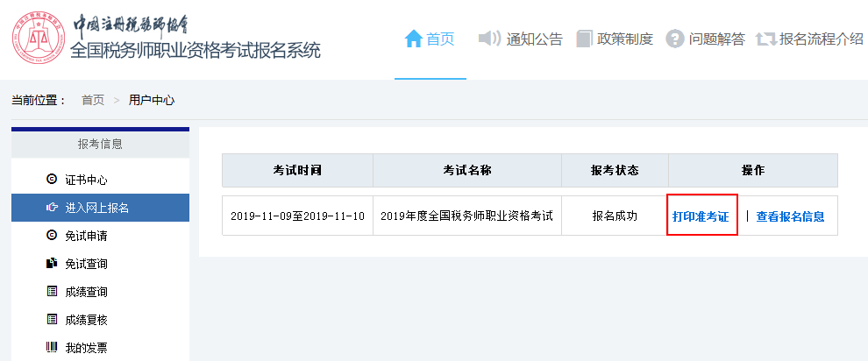The image size is (868, 361).
Task: Click the home icon beside 首页
Action: (414, 39)
